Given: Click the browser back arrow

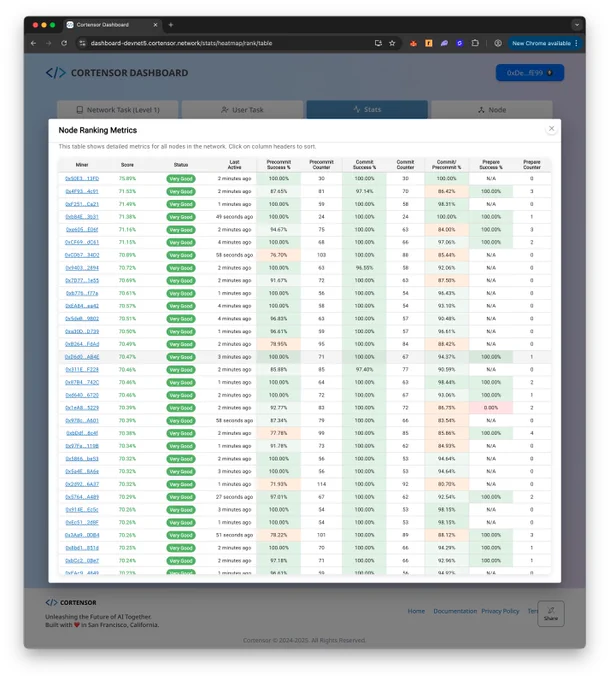Looking at the screenshot, I should point(34,43).
